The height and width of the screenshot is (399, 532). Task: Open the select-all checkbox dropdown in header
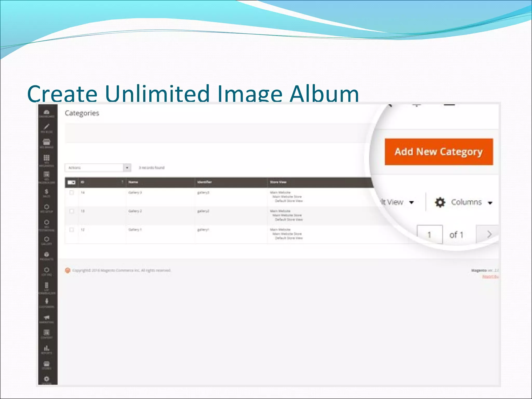pyautogui.click(x=71, y=182)
